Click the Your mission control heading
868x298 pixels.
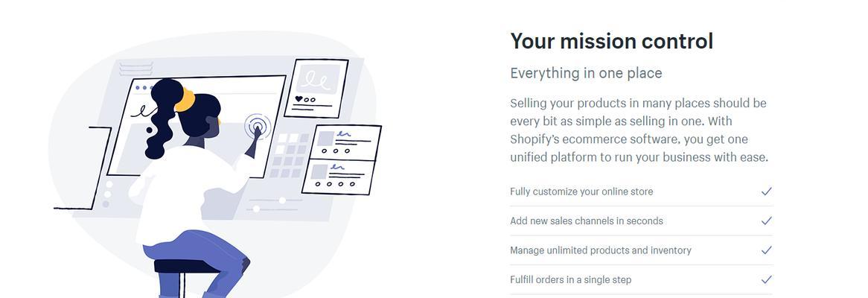(x=612, y=41)
